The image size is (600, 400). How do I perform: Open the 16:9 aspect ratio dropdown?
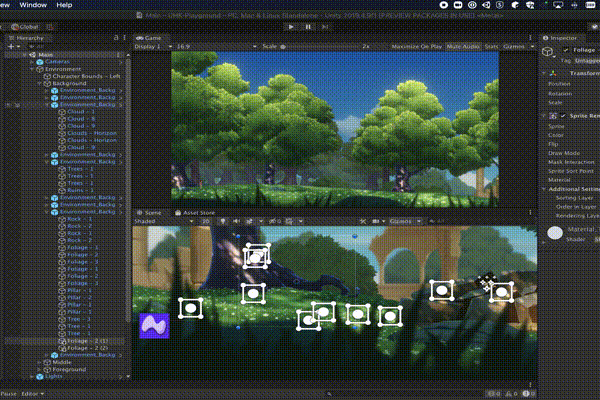tap(216, 46)
